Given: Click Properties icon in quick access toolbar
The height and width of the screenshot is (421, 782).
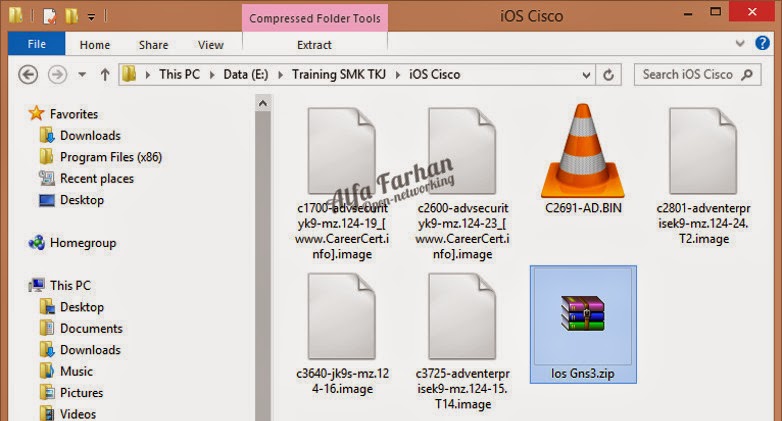Looking at the screenshot, I should coord(49,16).
